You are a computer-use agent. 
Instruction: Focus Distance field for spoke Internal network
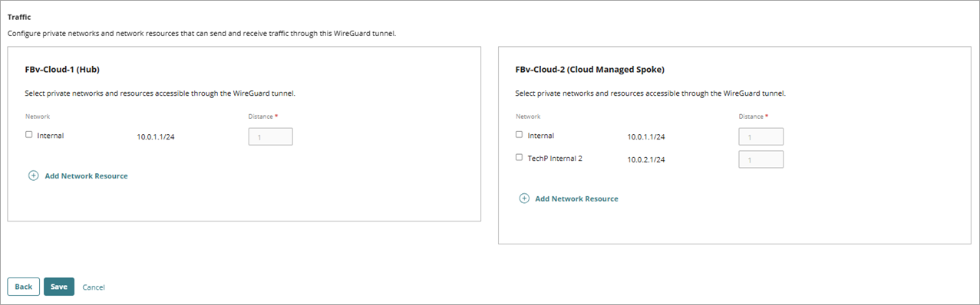(x=761, y=136)
